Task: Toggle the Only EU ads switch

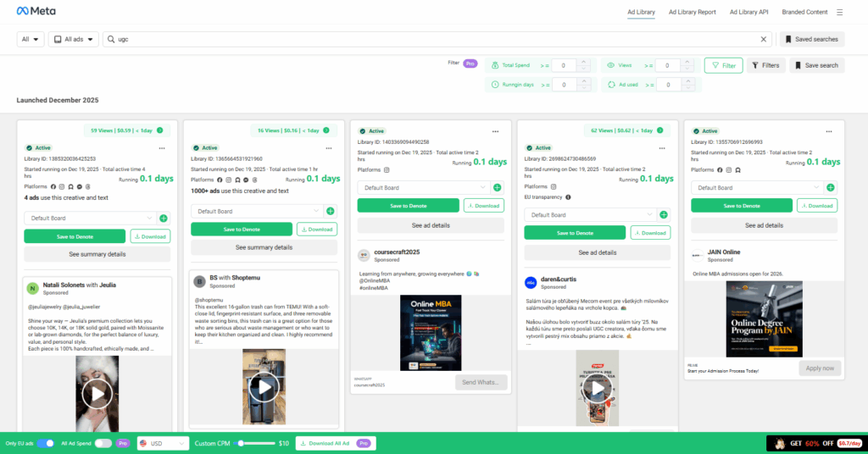Action: [46, 444]
